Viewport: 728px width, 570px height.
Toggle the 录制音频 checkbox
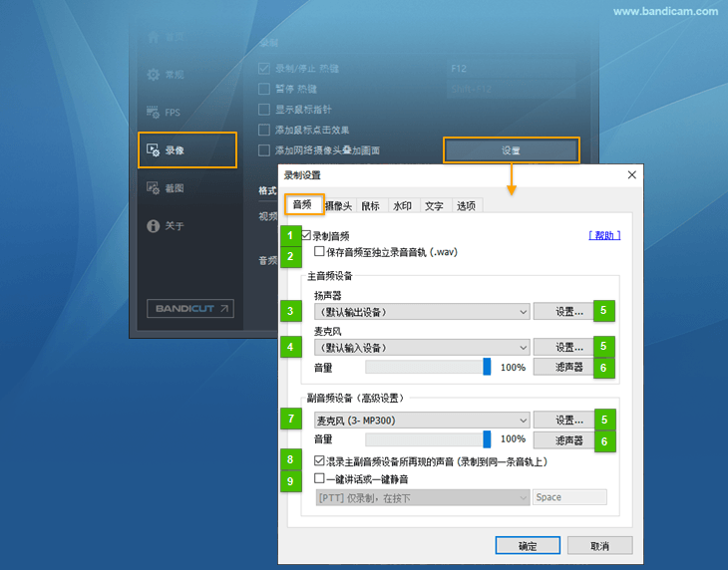(306, 235)
